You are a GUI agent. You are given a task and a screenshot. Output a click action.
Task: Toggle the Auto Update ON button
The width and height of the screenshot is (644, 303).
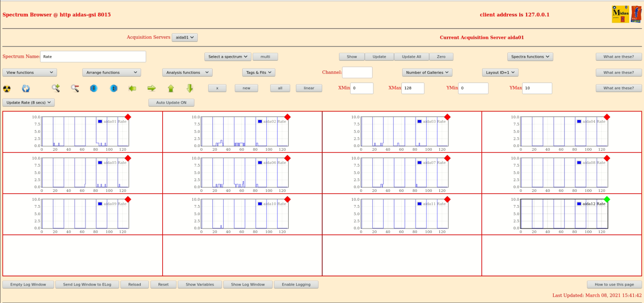[x=171, y=103]
